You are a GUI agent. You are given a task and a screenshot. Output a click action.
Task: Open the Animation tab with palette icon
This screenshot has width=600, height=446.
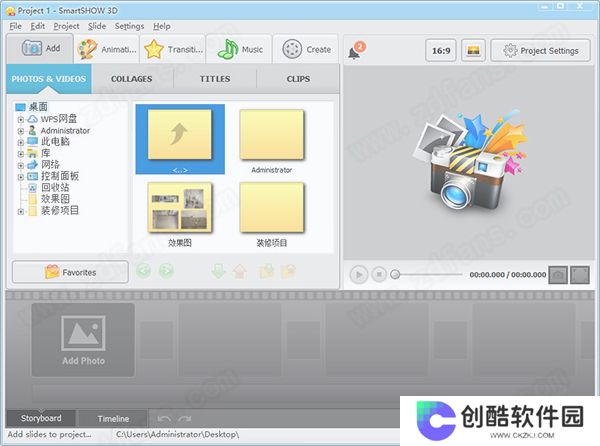pyautogui.click(x=106, y=49)
